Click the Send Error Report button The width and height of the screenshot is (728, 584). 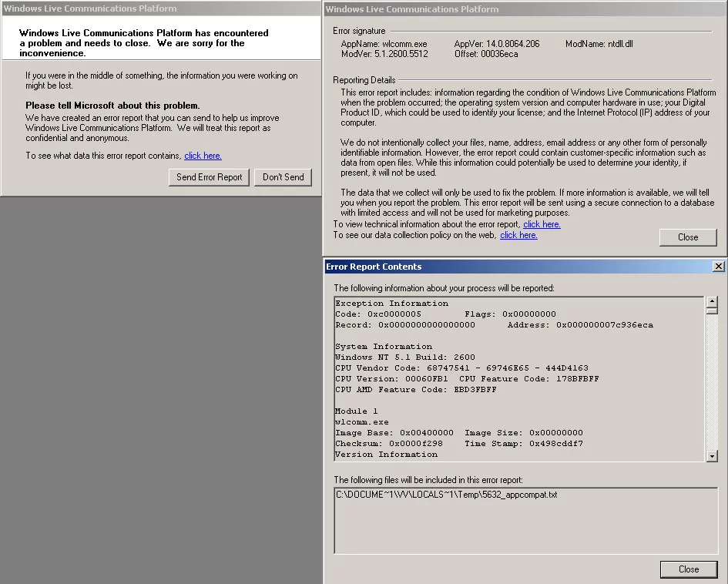click(x=209, y=177)
